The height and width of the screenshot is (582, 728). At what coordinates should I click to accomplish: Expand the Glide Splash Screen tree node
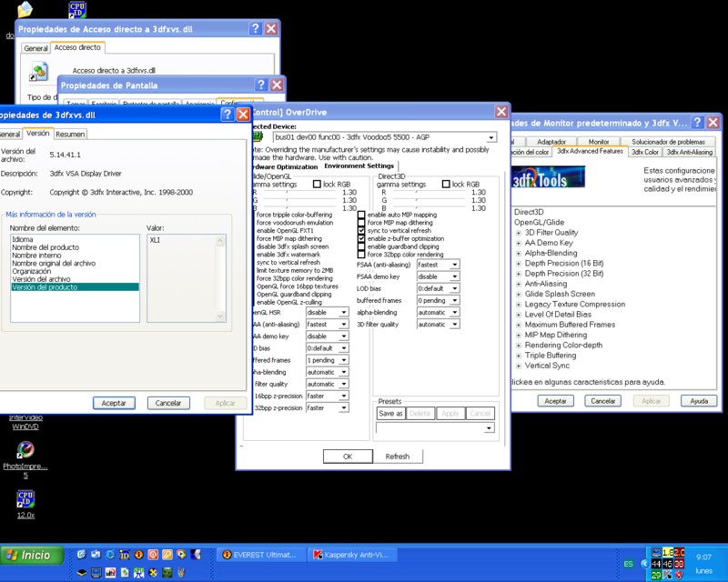[519, 295]
